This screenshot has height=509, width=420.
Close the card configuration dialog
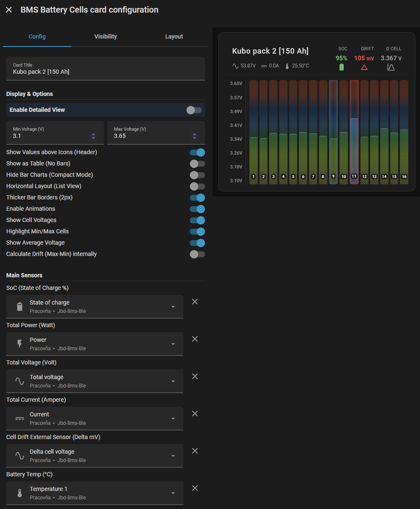click(x=9, y=10)
